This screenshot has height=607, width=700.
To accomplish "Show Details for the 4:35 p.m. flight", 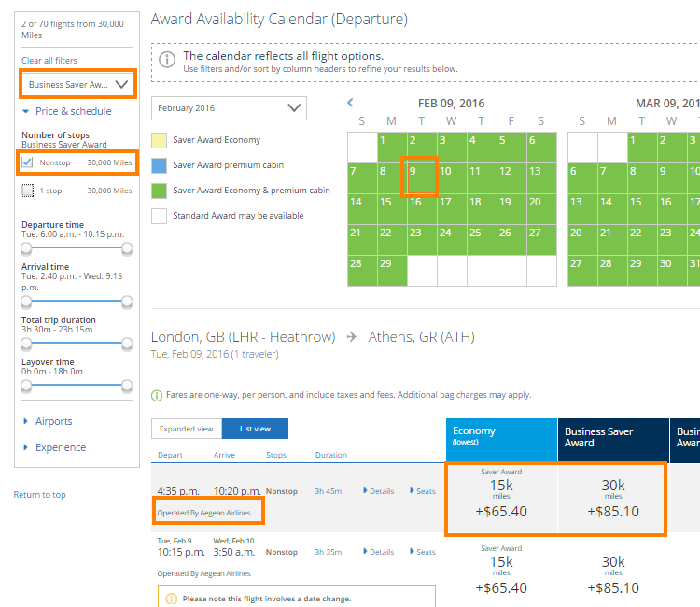I will (x=378, y=490).
